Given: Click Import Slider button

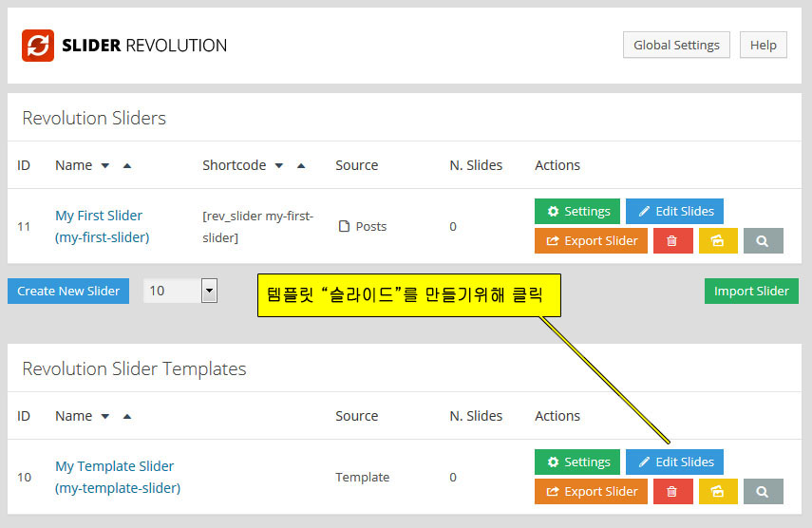Looking at the screenshot, I should tap(751, 291).
